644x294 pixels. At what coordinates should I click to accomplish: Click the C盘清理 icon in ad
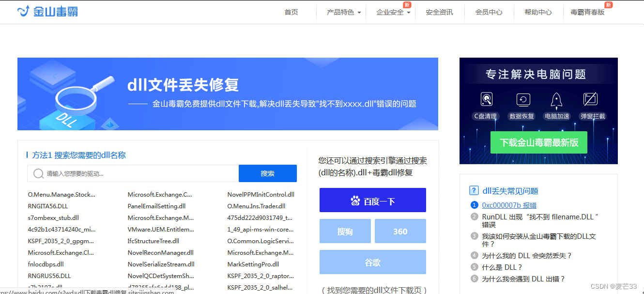486,100
